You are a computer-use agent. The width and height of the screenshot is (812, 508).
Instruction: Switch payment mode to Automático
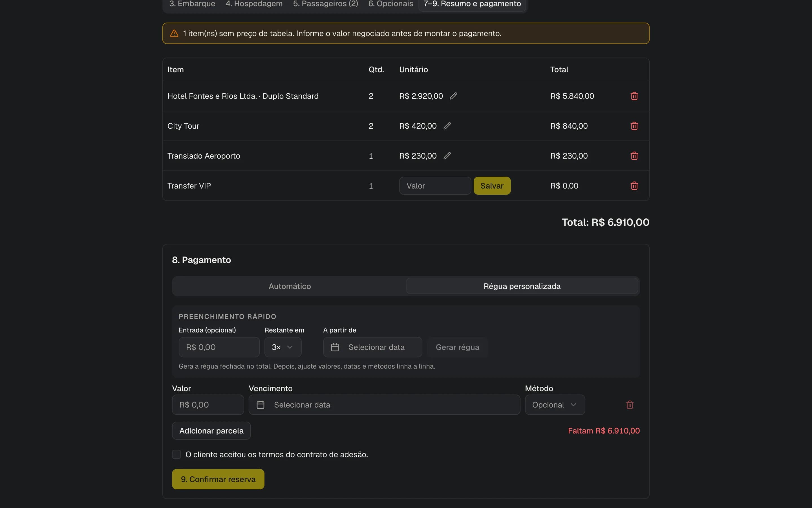coord(290,286)
